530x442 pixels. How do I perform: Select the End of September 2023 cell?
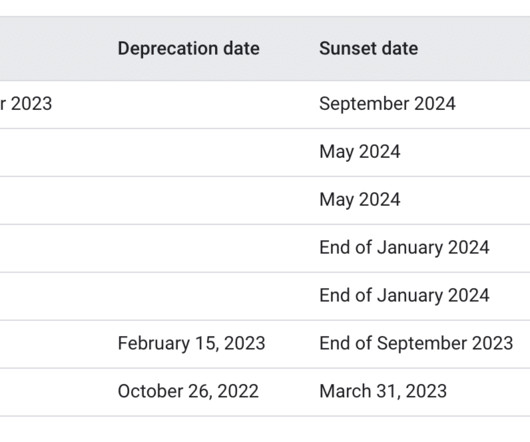416,344
